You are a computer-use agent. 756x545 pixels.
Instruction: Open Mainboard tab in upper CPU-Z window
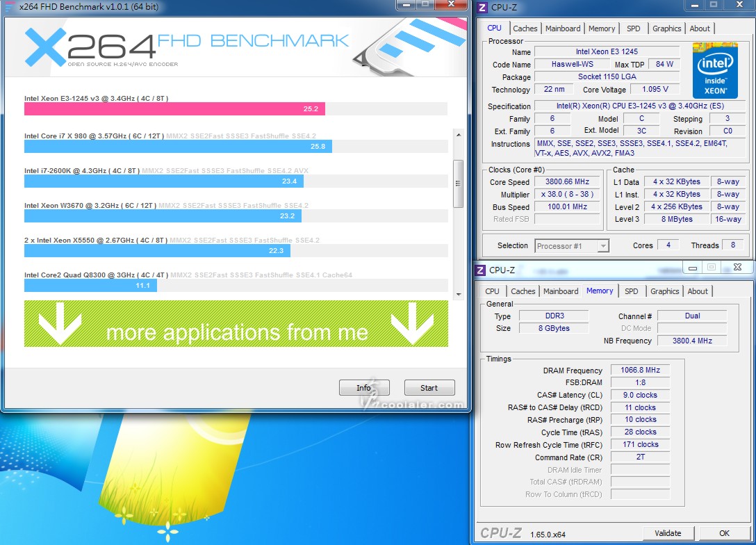563,29
